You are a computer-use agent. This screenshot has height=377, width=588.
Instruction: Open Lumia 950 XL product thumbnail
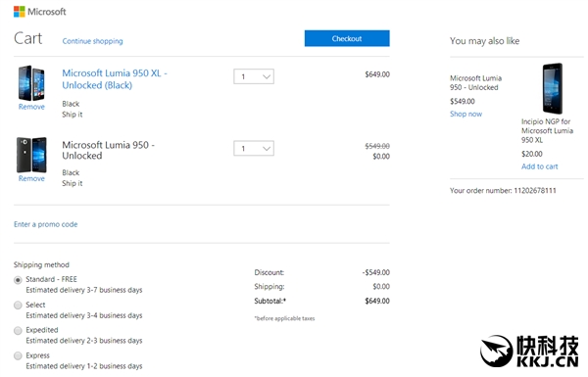(31, 83)
